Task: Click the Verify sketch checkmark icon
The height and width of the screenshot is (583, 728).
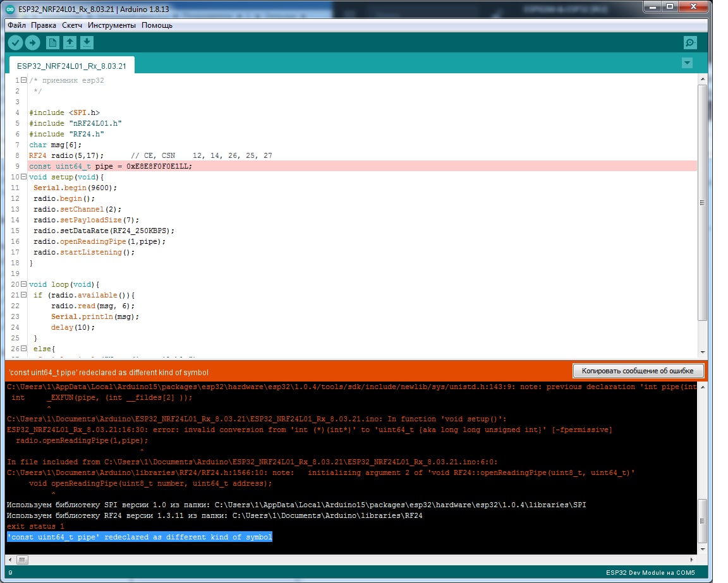Action: coord(15,43)
